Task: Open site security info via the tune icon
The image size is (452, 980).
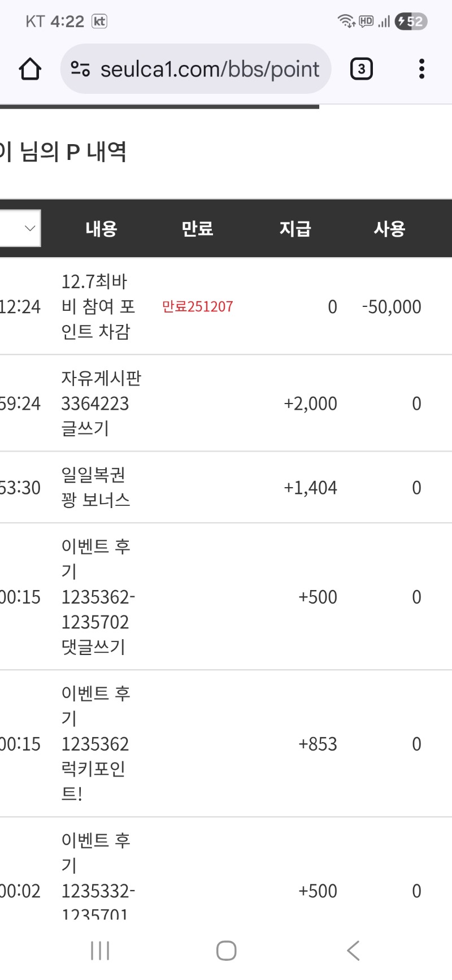Action: [80, 68]
